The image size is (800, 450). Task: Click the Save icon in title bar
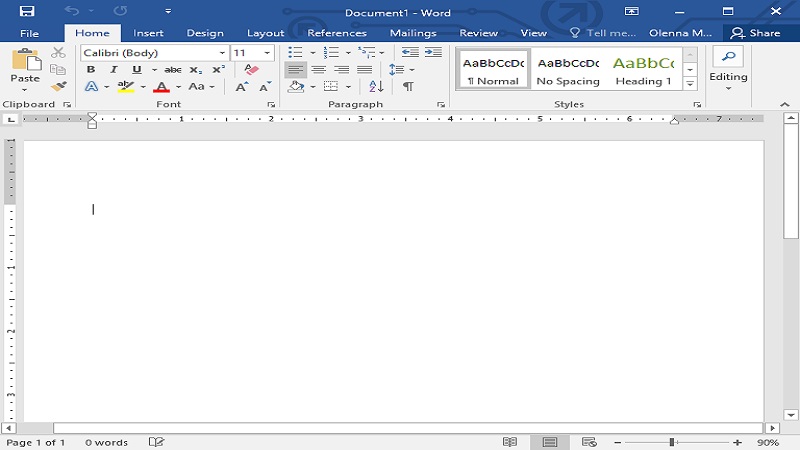tap(27, 11)
